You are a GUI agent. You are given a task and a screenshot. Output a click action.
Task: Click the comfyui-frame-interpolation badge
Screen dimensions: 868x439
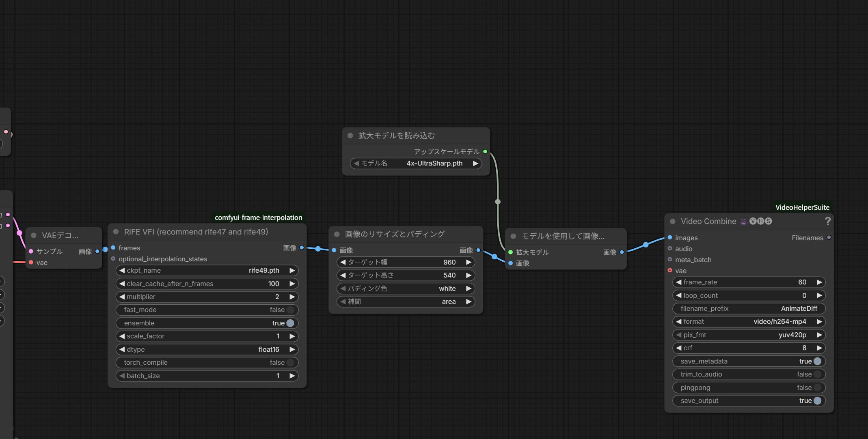click(258, 217)
